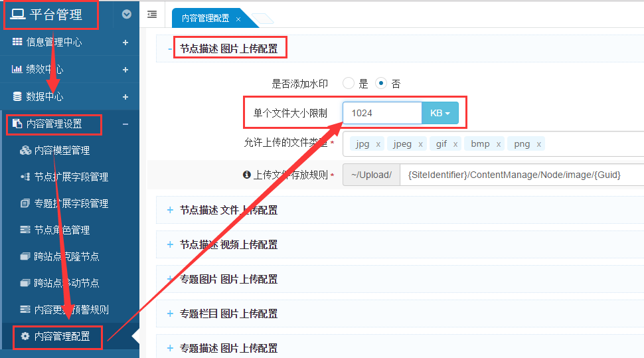
Task: Click the 绩效中心 bar chart icon
Action: [x=17, y=69]
